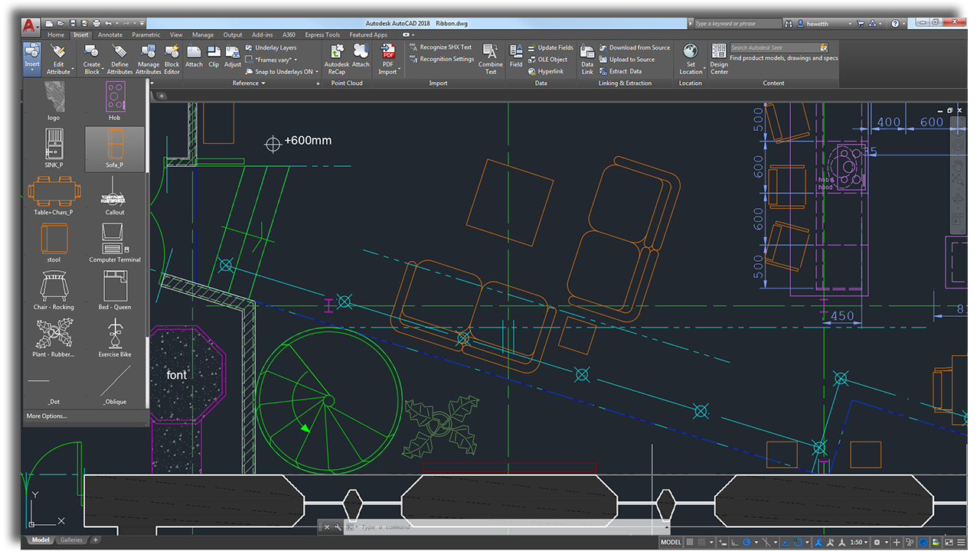Image resolution: width=980 pixels, height=551 pixels.
Task: Toggle annotation objects visibility
Action: (818, 543)
